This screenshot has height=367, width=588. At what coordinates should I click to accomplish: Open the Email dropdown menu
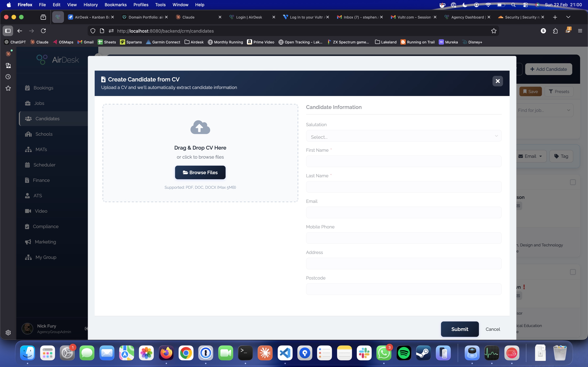(531, 156)
